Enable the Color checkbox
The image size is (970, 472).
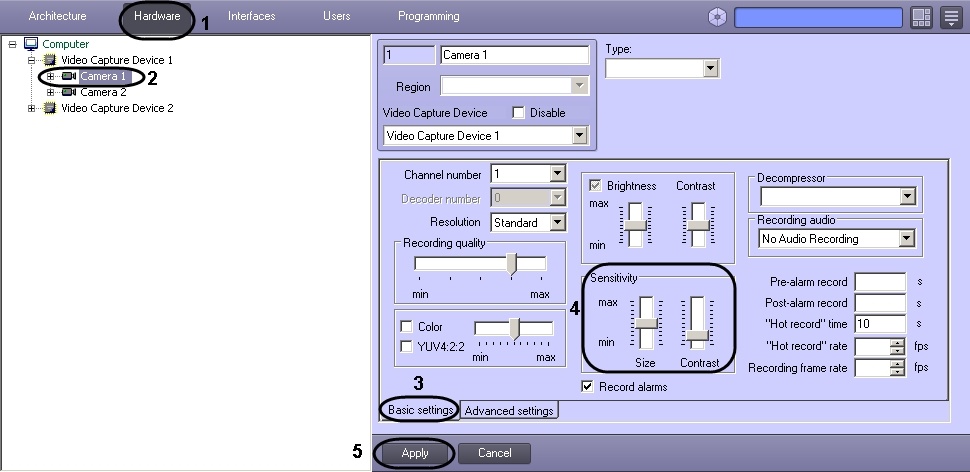tap(406, 327)
